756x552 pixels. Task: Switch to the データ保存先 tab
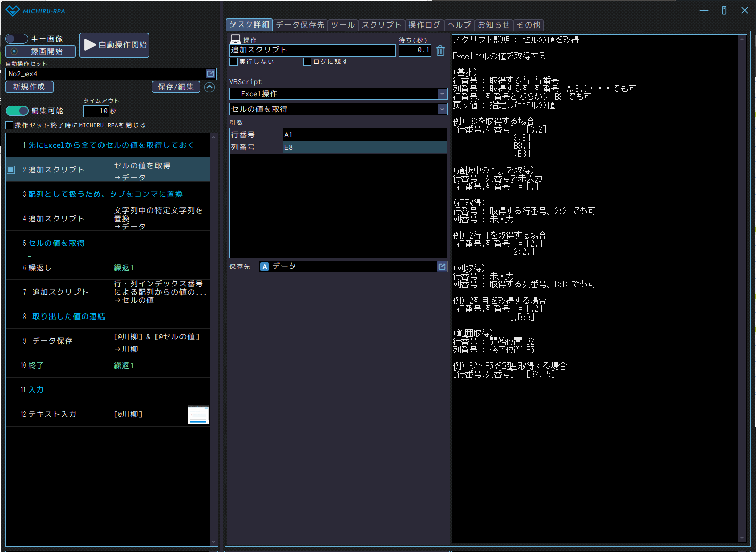(300, 24)
